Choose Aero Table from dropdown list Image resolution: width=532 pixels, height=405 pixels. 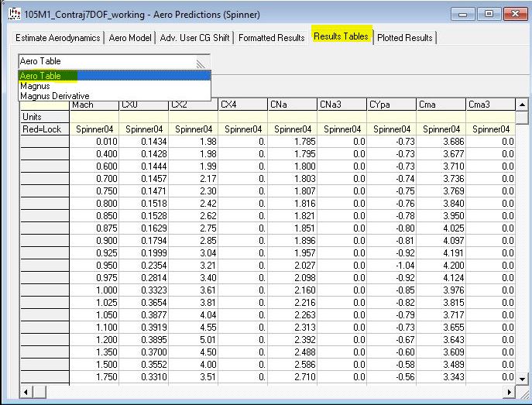tap(114, 76)
